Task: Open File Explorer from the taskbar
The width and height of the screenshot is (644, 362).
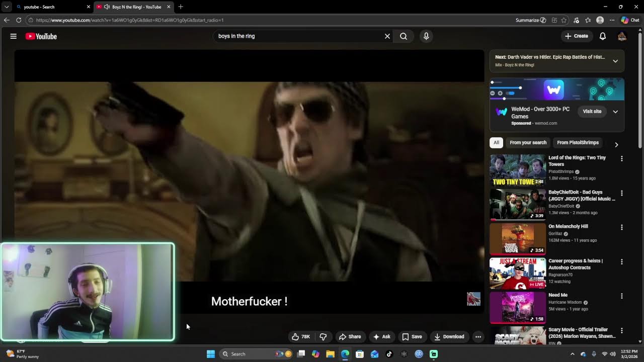Action: tap(330, 354)
